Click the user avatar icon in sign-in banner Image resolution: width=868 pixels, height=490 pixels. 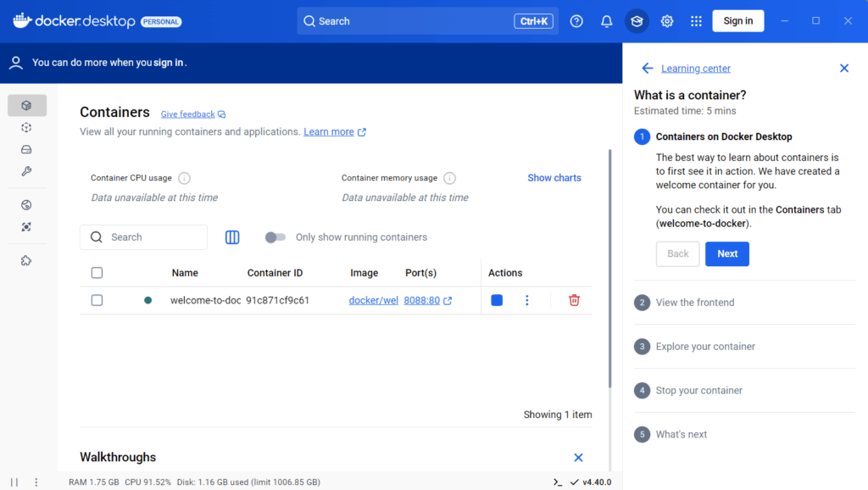16,63
